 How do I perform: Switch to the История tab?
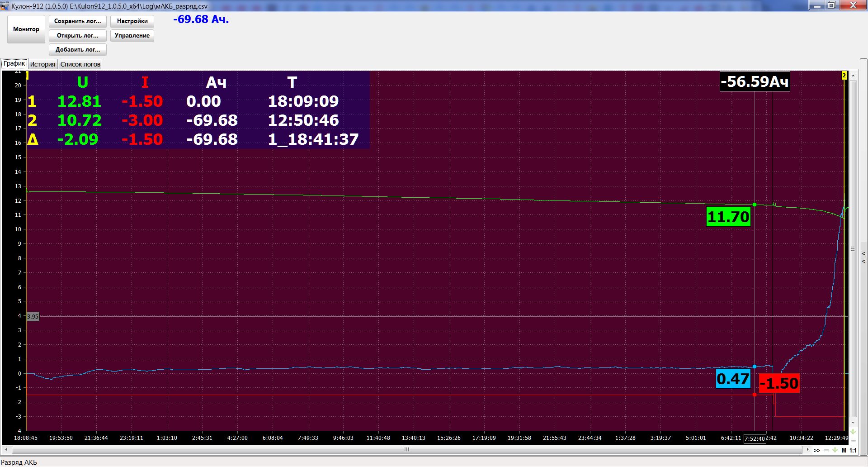[x=42, y=64]
